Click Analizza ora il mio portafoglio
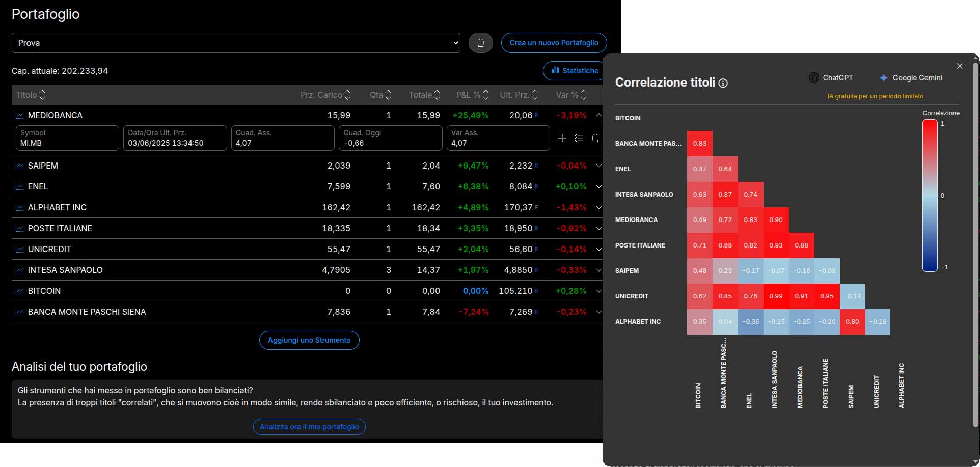 tap(309, 427)
